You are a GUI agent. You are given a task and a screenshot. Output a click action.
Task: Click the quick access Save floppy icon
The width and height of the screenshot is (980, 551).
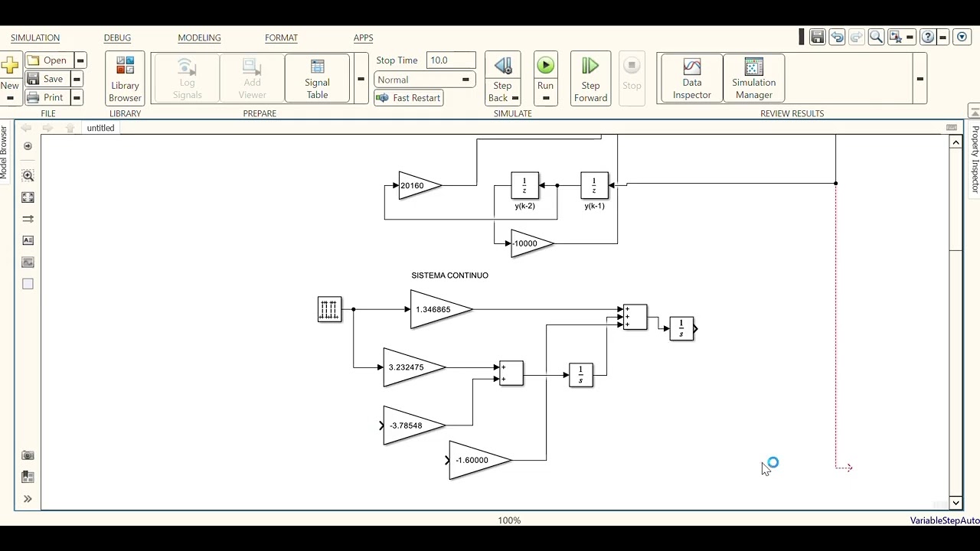tap(817, 37)
